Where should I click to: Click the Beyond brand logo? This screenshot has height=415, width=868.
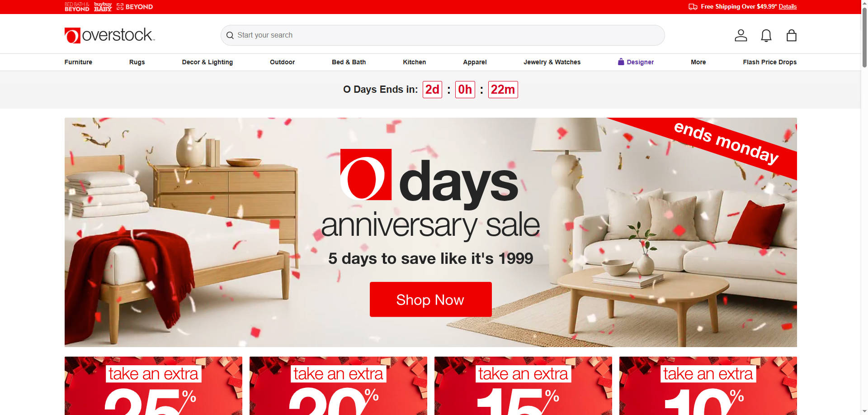click(135, 7)
